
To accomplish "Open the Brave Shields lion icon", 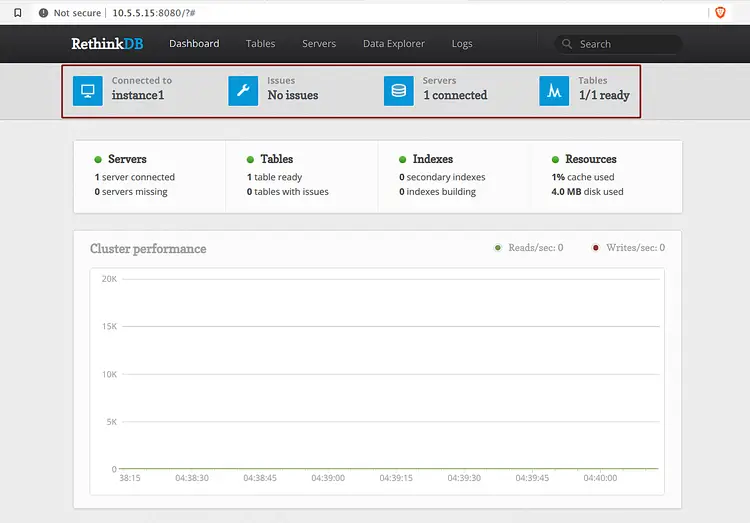I will coord(720,13).
